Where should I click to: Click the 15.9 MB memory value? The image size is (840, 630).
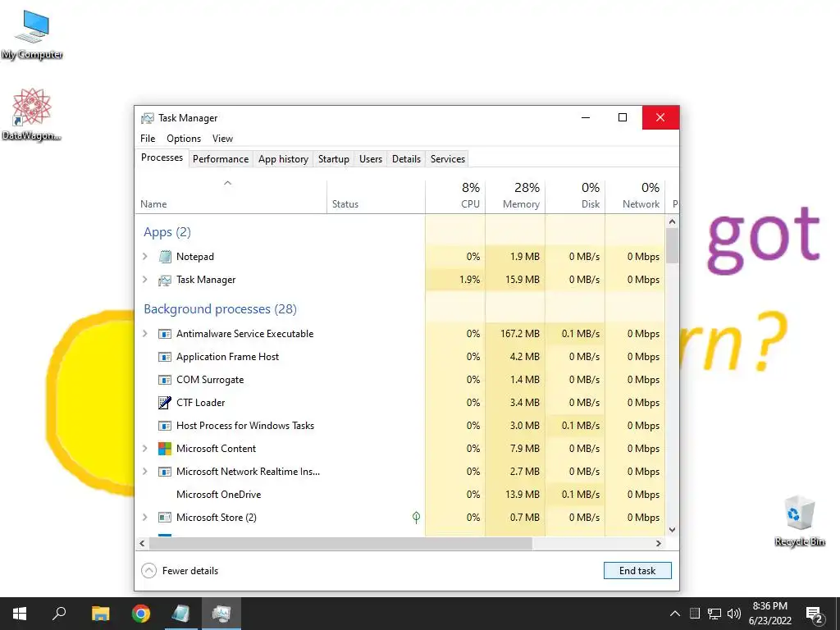point(523,280)
